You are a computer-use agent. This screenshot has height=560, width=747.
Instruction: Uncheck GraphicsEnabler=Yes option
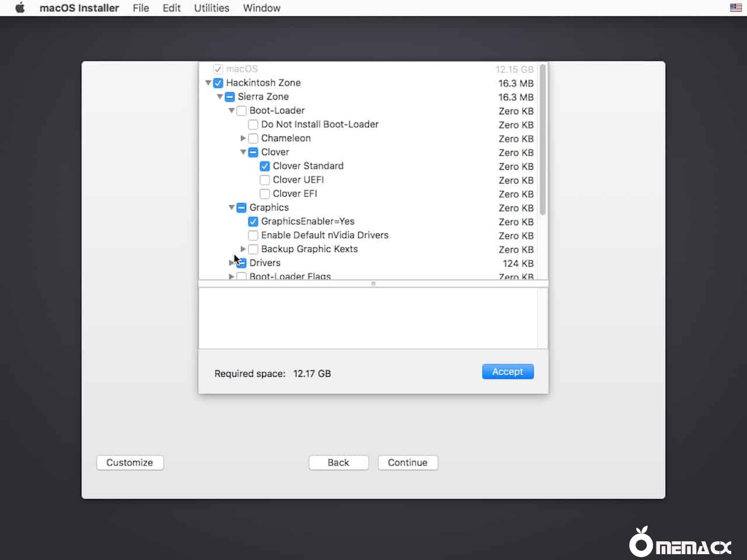[x=253, y=222]
